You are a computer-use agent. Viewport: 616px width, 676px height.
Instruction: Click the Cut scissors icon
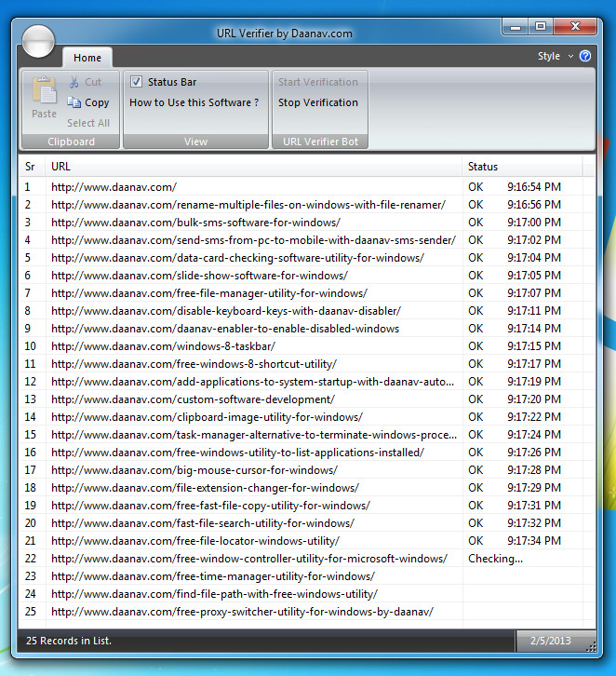click(x=74, y=82)
